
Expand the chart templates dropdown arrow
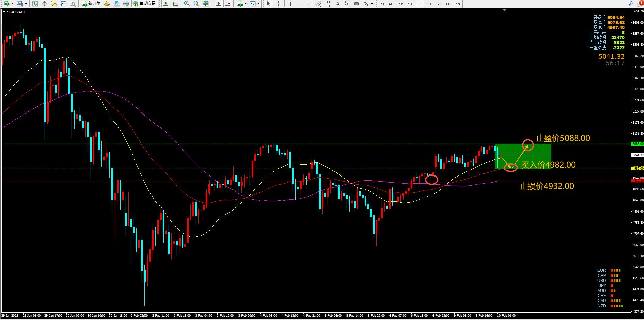click(x=258, y=4)
